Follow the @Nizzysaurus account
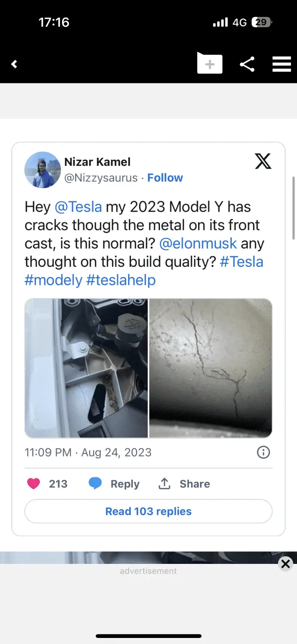This screenshot has width=297, height=644. click(x=165, y=178)
